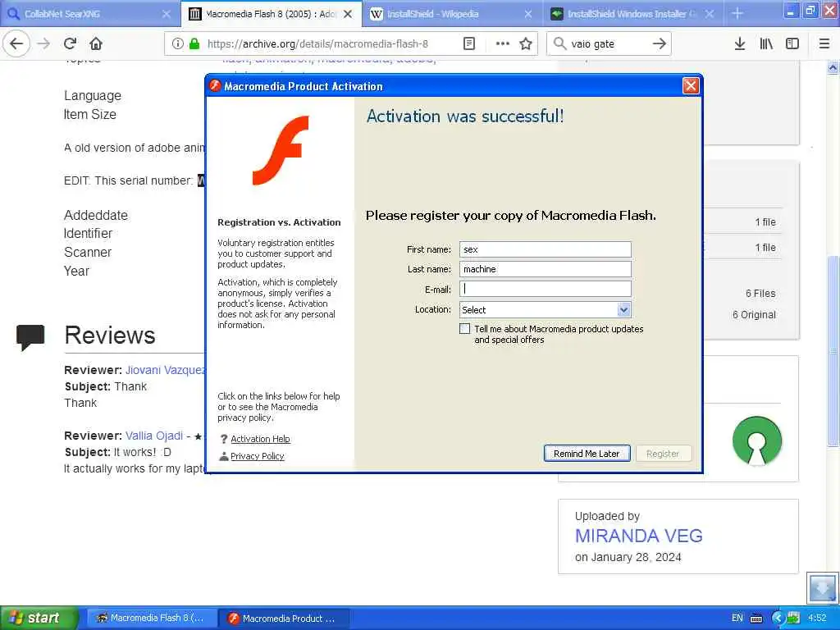Go back with the browser back arrow

16,43
